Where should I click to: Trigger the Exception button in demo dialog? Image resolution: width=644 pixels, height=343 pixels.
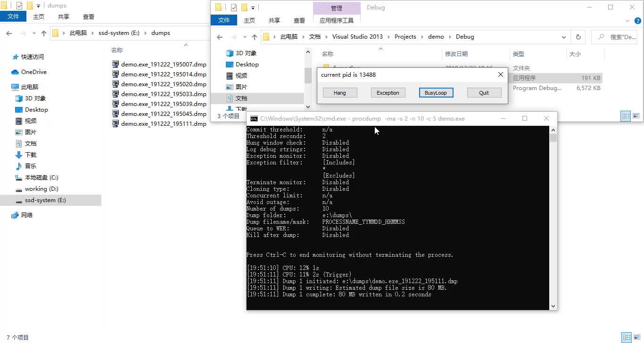click(x=388, y=92)
